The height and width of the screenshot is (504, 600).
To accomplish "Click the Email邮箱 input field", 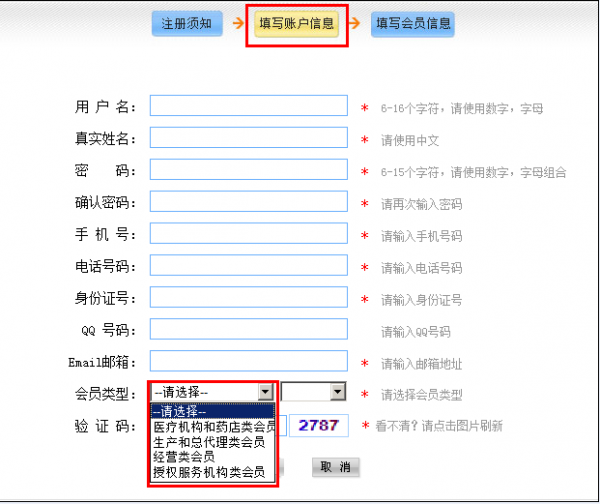I will pos(248,361).
